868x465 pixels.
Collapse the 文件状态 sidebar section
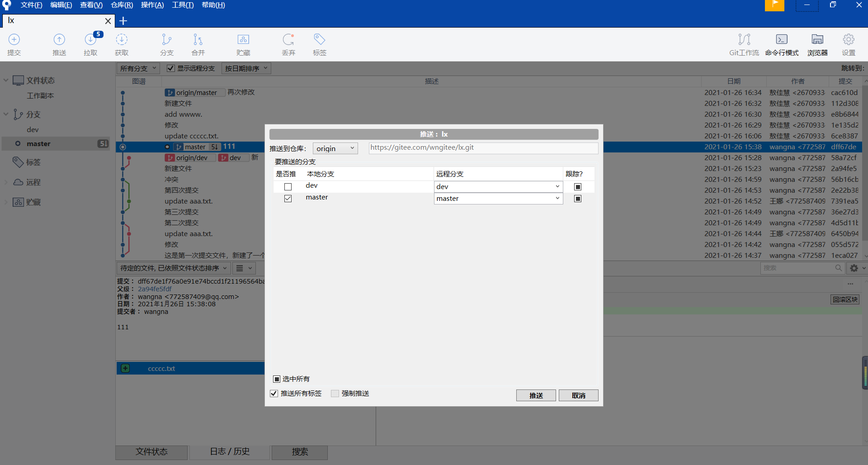pos(6,81)
